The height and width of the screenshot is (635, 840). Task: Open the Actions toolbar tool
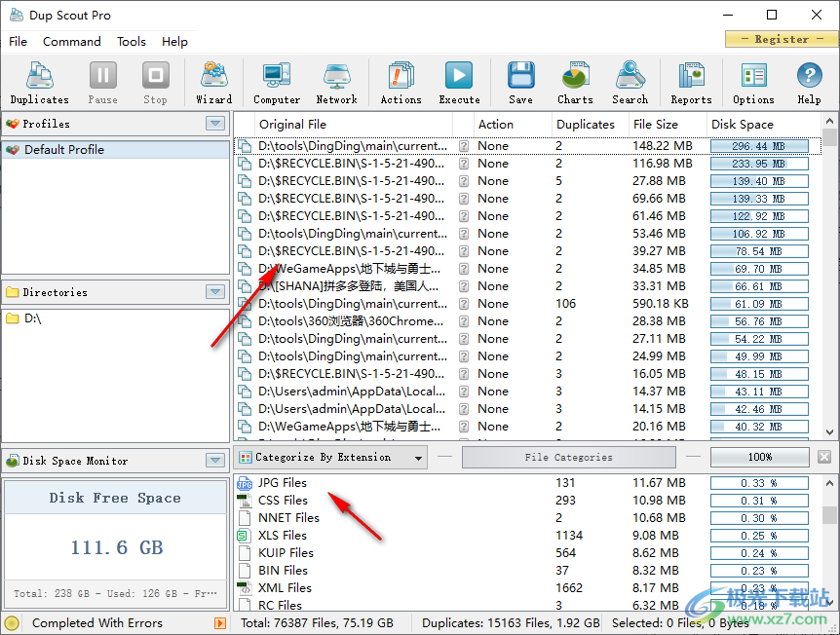click(401, 83)
